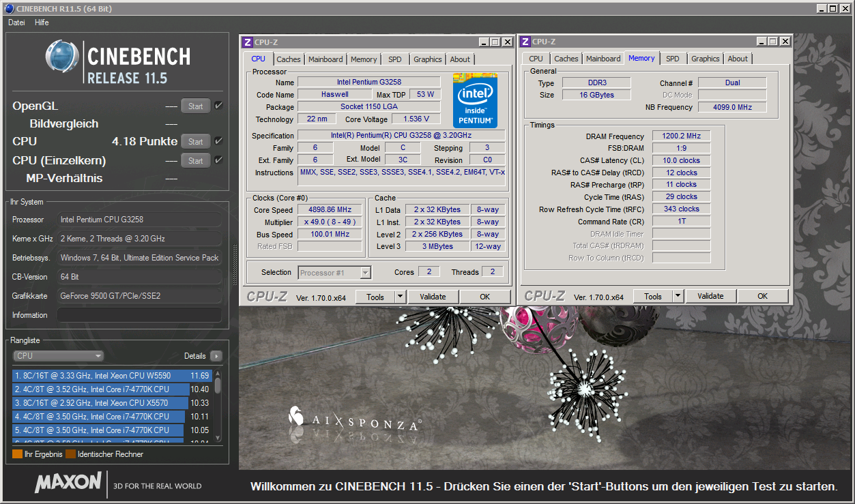This screenshot has height=504, width=855.
Task: Click Multiplier value x 49.0
Action: pos(331,222)
